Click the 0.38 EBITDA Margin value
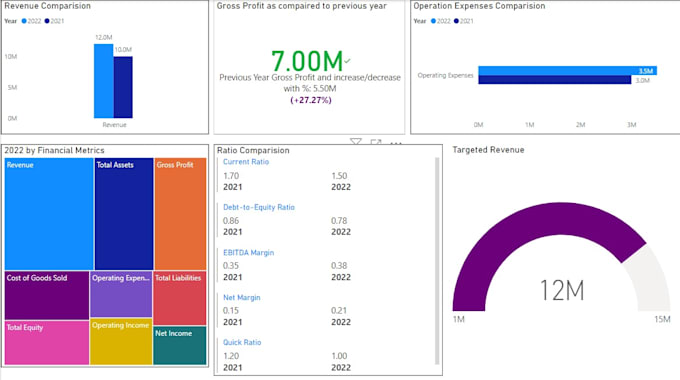The height and width of the screenshot is (380, 680). (339, 265)
